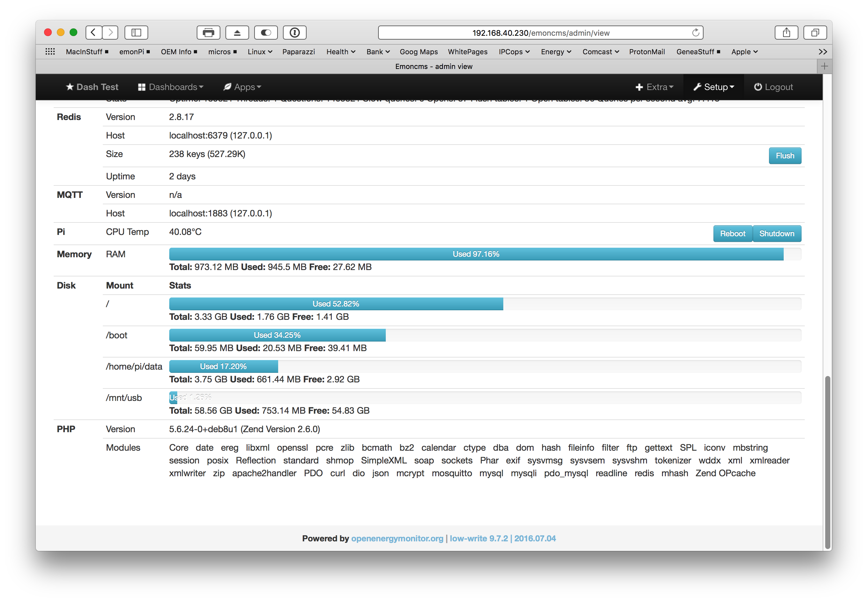Open the bookmarks grid icon
The width and height of the screenshot is (868, 602).
pyautogui.click(x=50, y=52)
